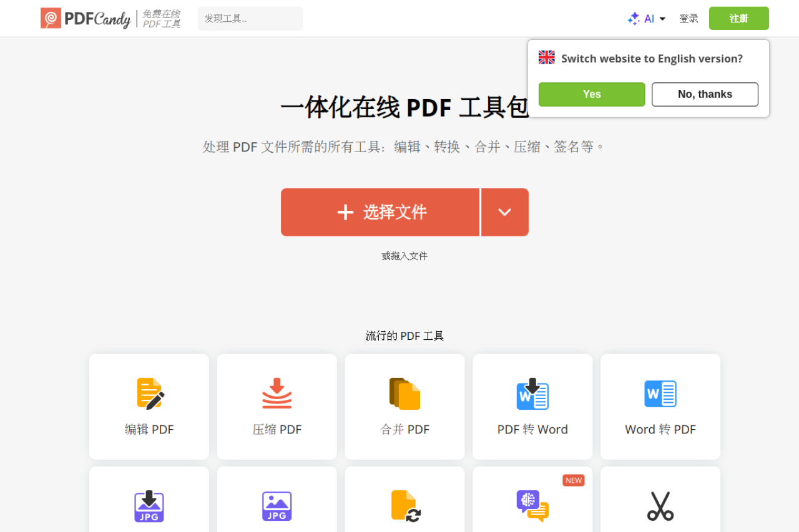Click the plus icon on 选择文件

pos(345,213)
